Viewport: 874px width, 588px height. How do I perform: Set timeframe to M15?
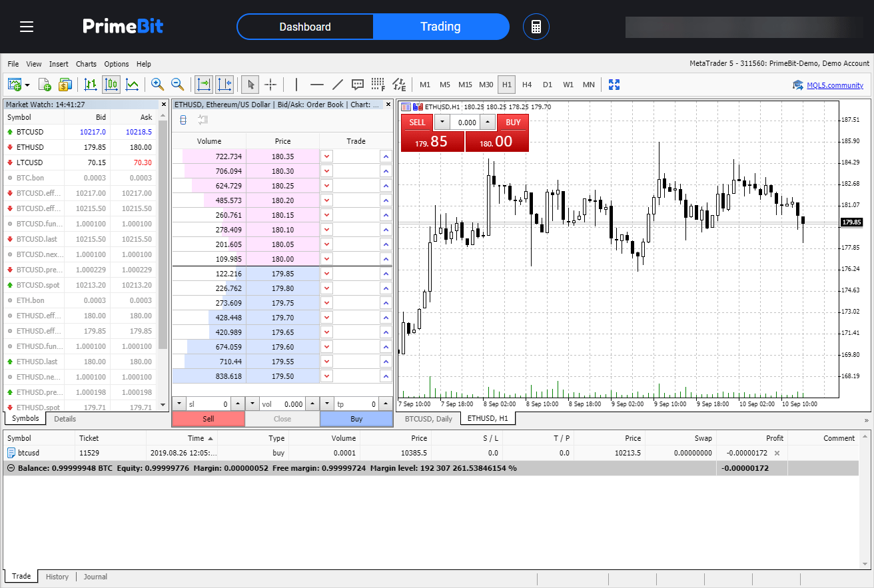[x=465, y=85]
